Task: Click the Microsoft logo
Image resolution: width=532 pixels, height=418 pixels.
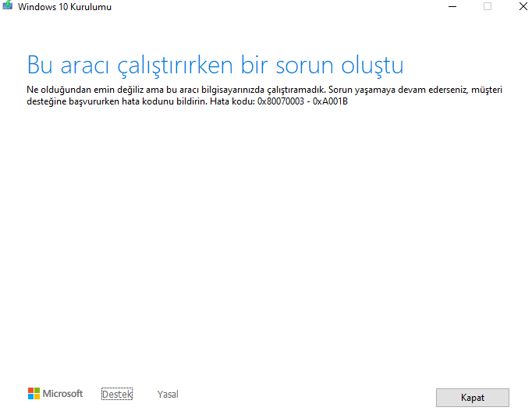Action: pyautogui.click(x=55, y=394)
